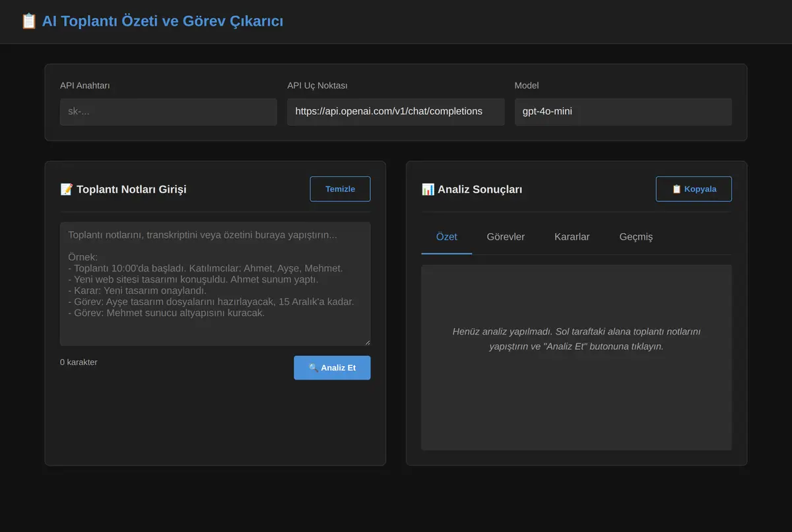The image size is (792, 532).
Task: Click the memo icon beside Toplantı Notları Girişi
Action: tap(67, 189)
